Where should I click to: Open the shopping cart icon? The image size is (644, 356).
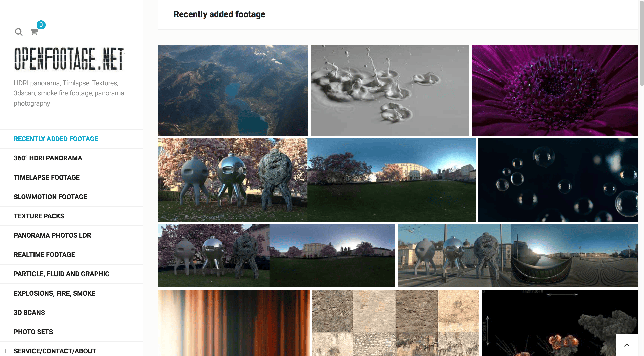click(x=34, y=32)
